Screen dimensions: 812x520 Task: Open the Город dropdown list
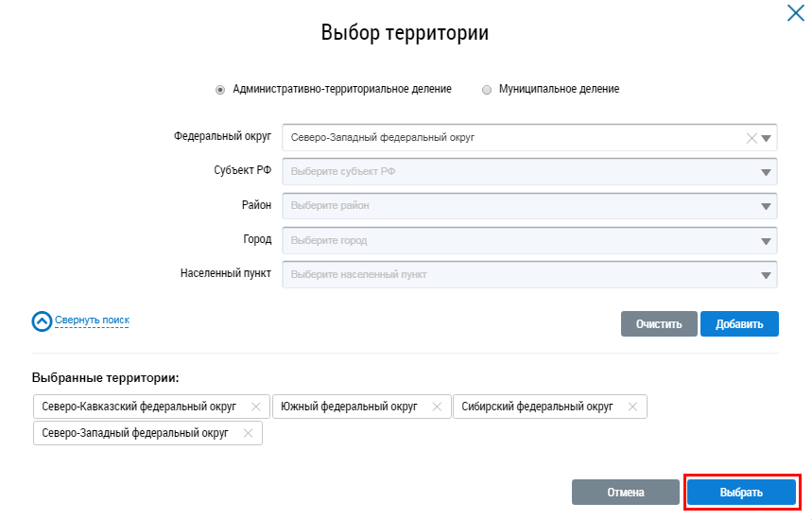click(767, 240)
